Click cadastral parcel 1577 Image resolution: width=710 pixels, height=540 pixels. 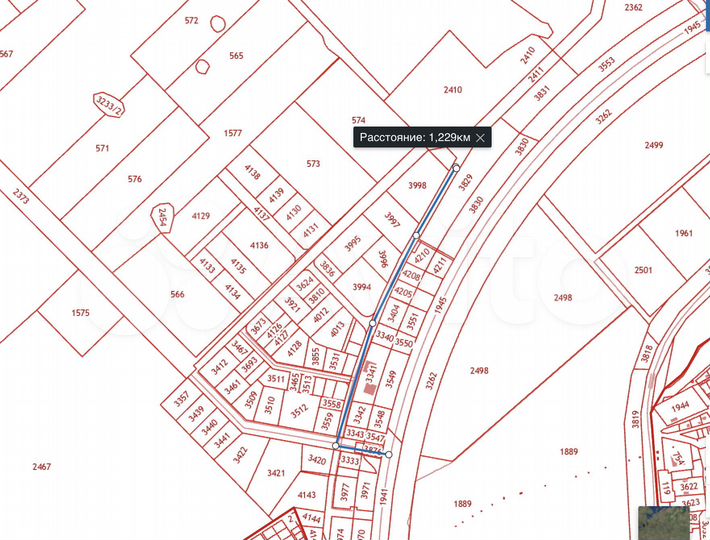(232, 133)
